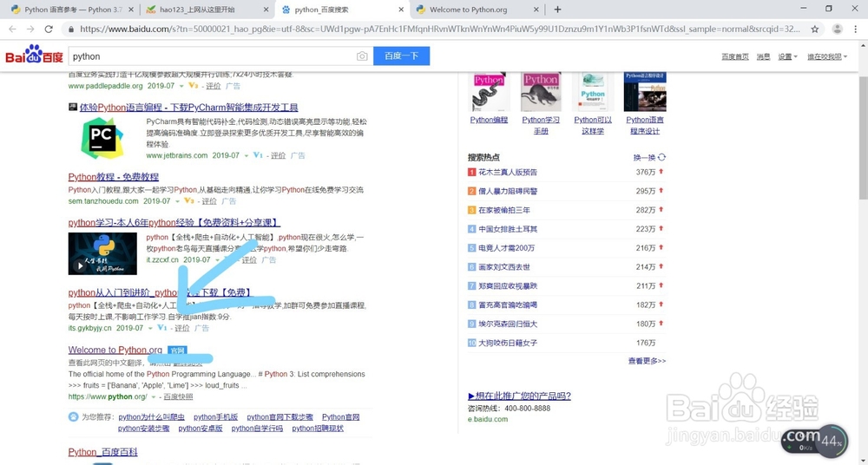Click the 官网 badge

pos(177,350)
